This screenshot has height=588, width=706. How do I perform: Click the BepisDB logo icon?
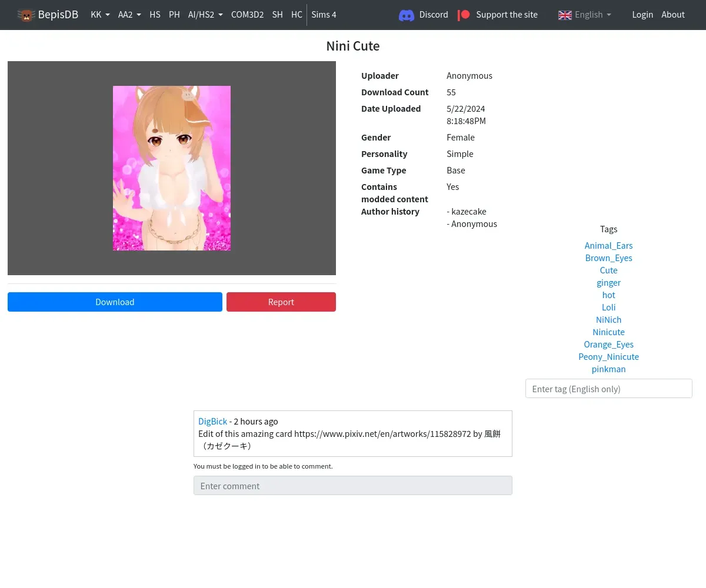26,15
